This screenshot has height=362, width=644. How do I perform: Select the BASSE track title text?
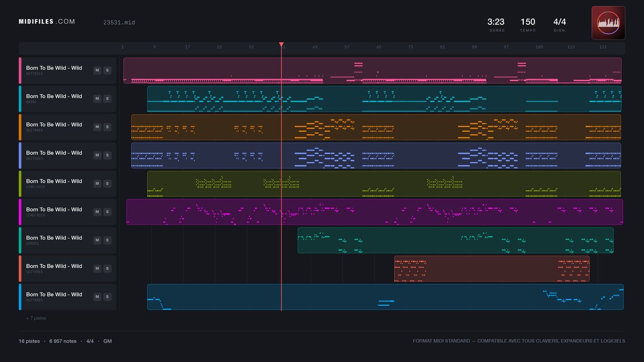(54, 96)
